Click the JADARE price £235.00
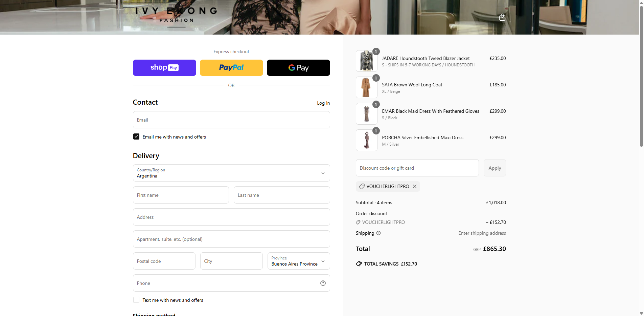This screenshot has height=316, width=644. pos(498,58)
